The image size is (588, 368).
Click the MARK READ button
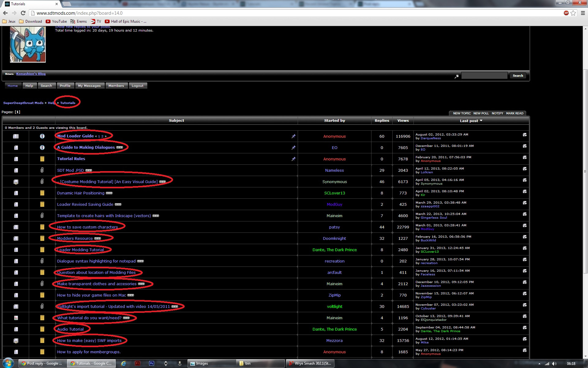point(514,113)
